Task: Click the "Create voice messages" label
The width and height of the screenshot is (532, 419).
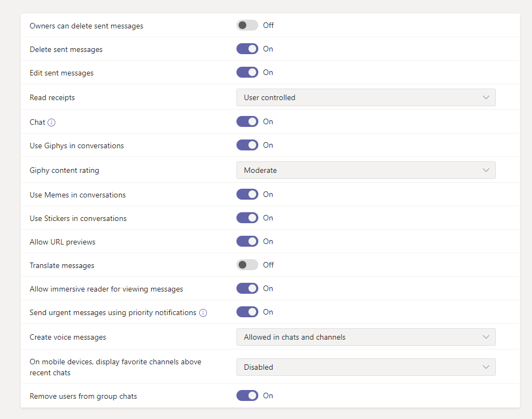Action: (x=67, y=337)
